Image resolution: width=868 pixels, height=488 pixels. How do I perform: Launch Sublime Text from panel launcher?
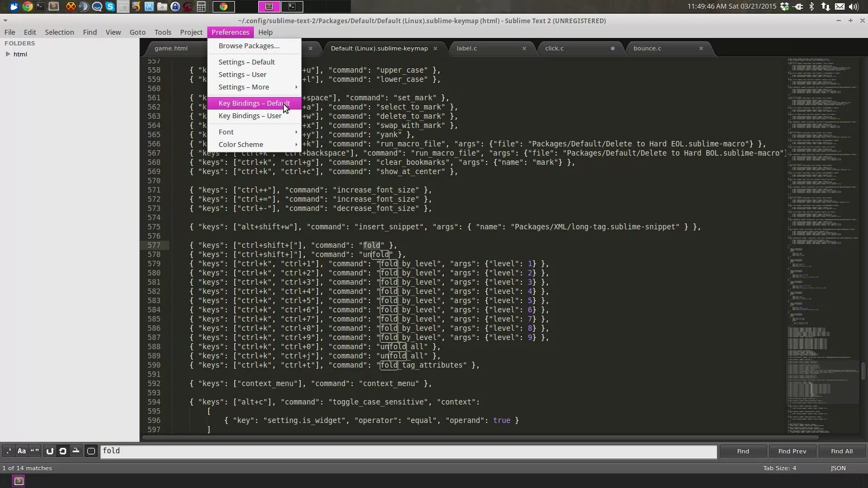(54, 7)
